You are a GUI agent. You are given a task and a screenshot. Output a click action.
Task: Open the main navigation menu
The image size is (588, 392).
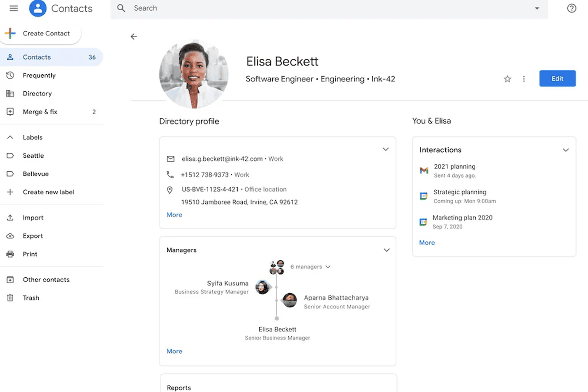pyautogui.click(x=13, y=8)
